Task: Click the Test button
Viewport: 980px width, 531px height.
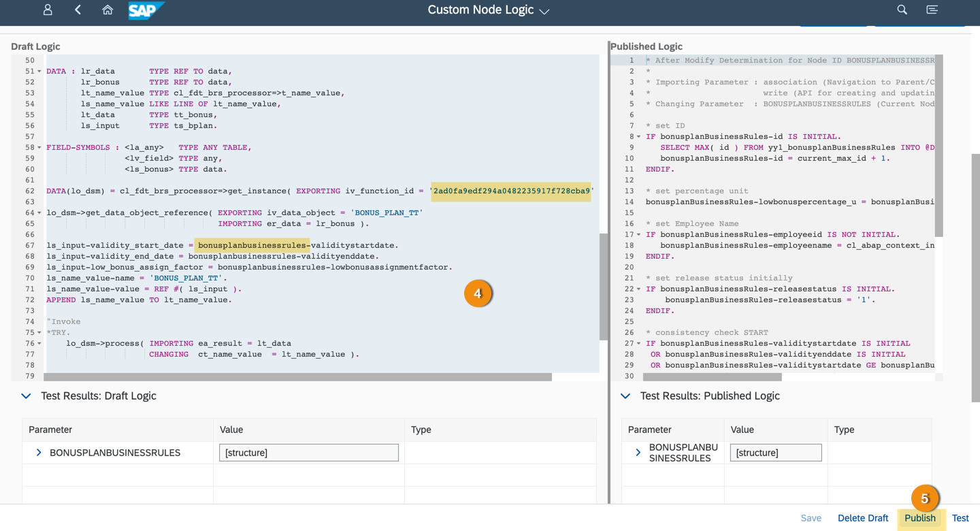Action: tap(960, 518)
